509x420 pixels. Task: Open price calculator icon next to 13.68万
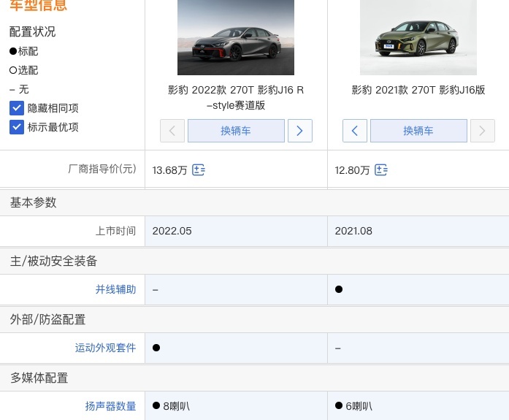pyautogui.click(x=199, y=169)
